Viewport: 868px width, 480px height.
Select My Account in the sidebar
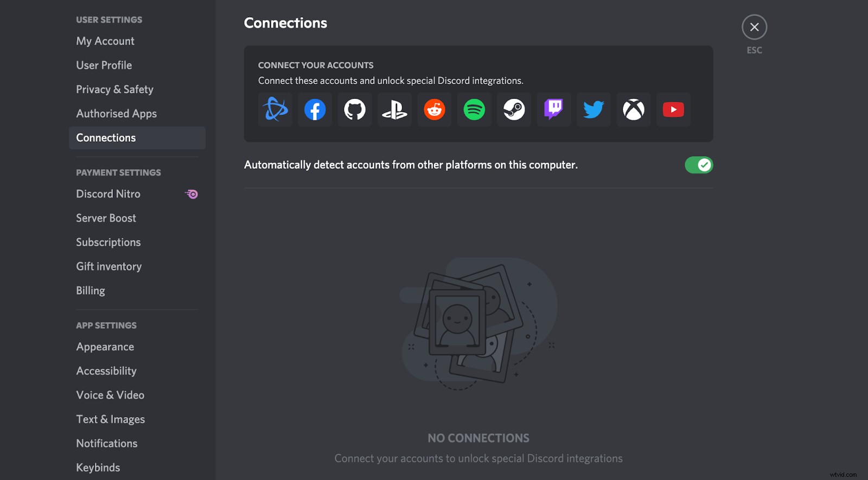click(x=105, y=41)
